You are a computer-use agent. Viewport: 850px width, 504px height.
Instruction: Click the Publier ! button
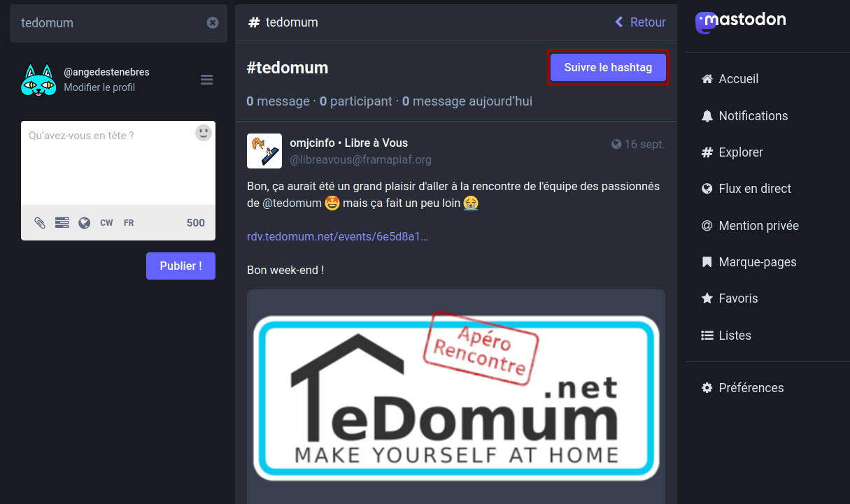click(x=180, y=266)
